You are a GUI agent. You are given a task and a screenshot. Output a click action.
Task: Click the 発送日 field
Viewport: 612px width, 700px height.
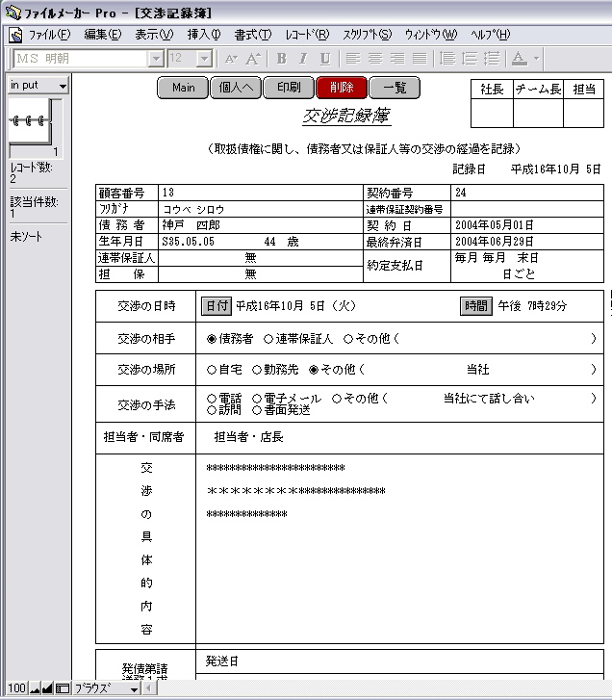(x=399, y=661)
